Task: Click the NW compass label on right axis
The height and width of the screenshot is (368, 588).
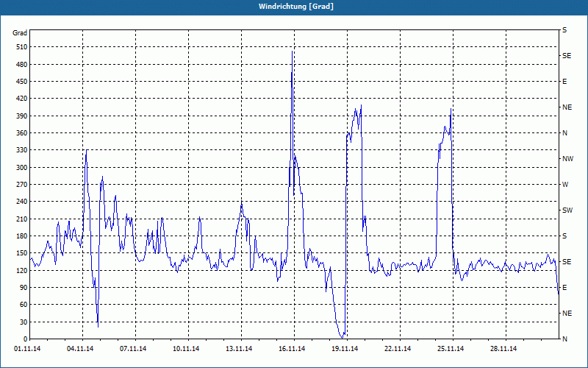Action: click(x=567, y=159)
